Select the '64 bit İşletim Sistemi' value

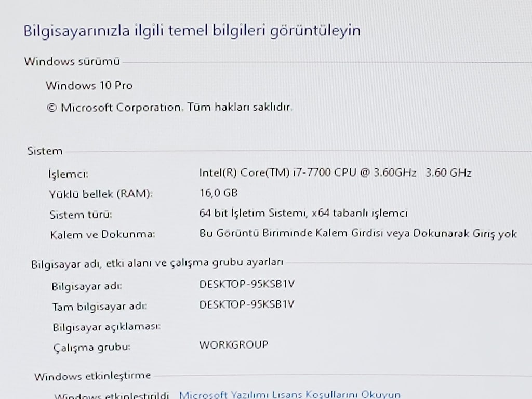click(303, 213)
